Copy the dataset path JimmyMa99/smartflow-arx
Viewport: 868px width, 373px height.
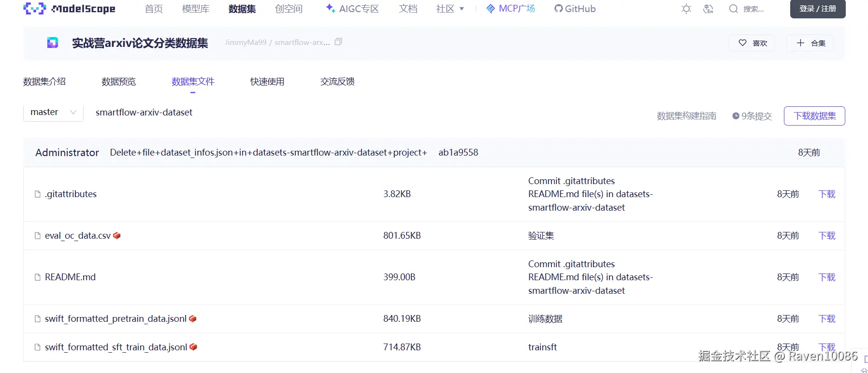tap(338, 42)
